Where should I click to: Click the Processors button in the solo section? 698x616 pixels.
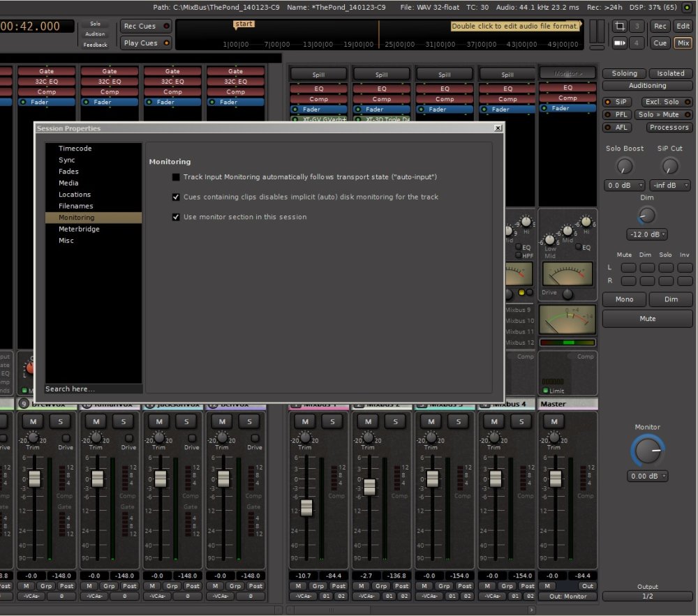668,127
